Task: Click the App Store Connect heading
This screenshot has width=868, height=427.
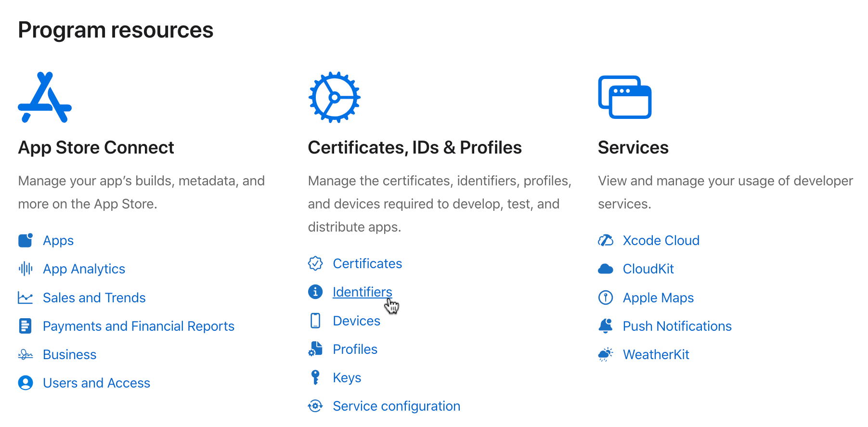Action: (96, 147)
